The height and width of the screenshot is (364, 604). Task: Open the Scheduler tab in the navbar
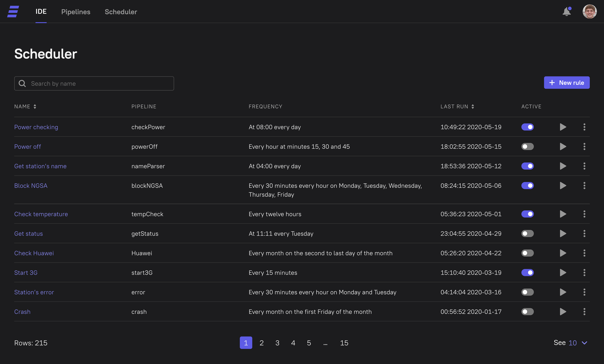coord(121,12)
